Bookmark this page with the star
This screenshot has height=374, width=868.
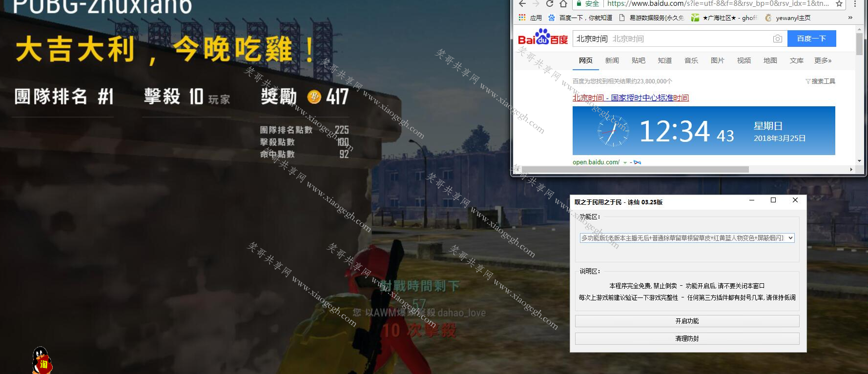[839, 4]
